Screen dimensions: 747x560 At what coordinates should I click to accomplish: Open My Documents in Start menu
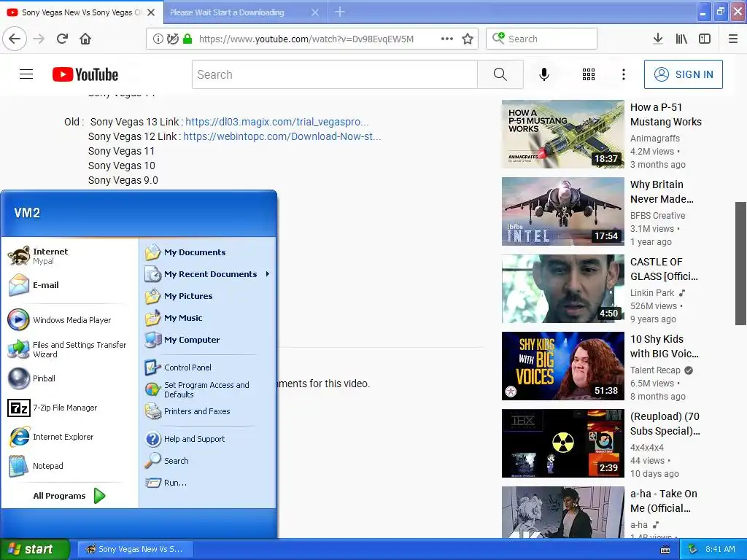pos(208,252)
